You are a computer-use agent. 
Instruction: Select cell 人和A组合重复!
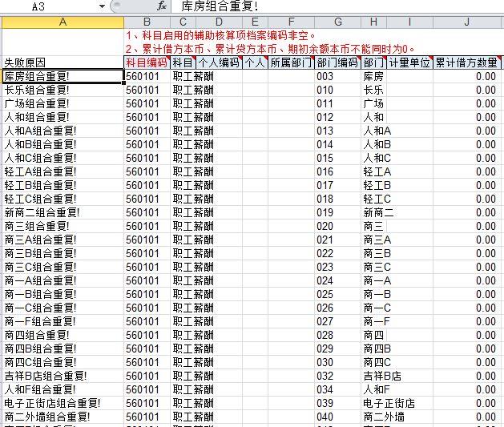(63, 131)
